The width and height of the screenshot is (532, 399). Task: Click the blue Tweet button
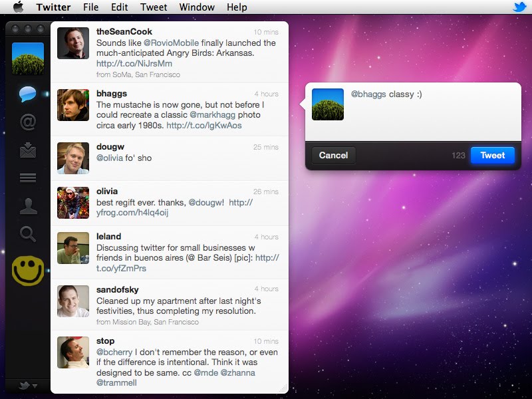(492, 156)
